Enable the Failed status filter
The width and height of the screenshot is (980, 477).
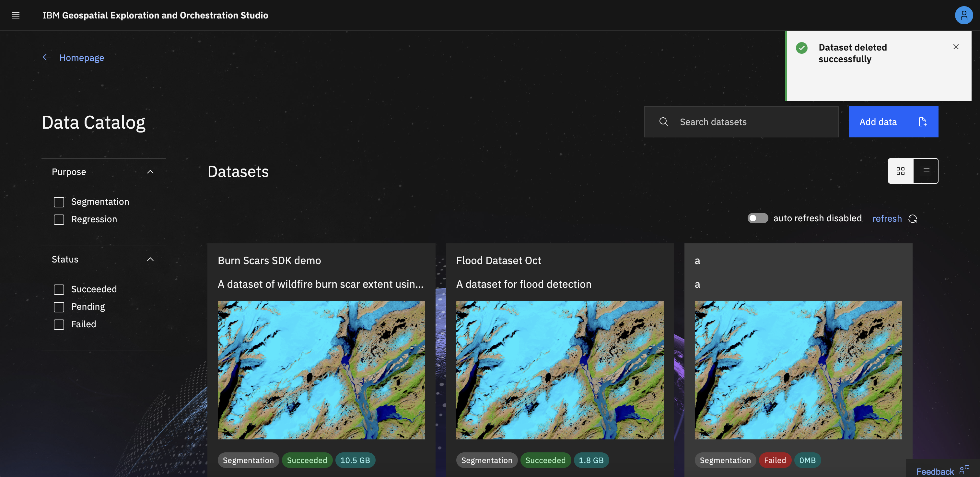coord(59,324)
